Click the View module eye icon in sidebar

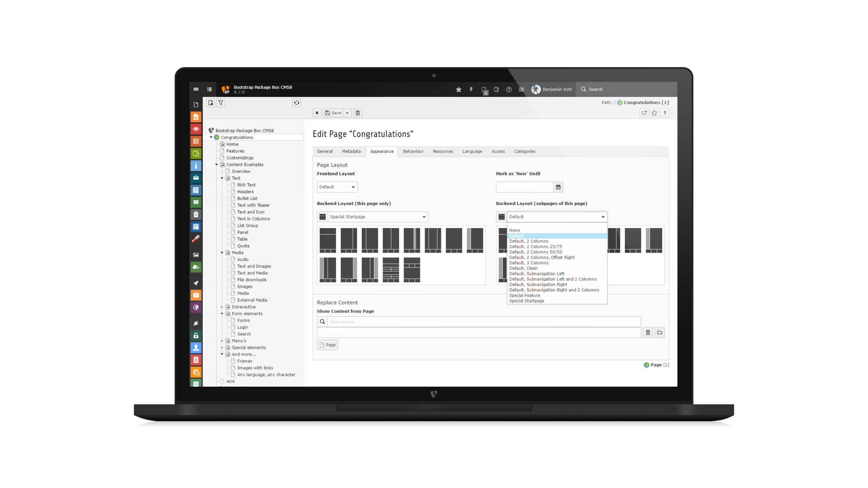coord(196,129)
